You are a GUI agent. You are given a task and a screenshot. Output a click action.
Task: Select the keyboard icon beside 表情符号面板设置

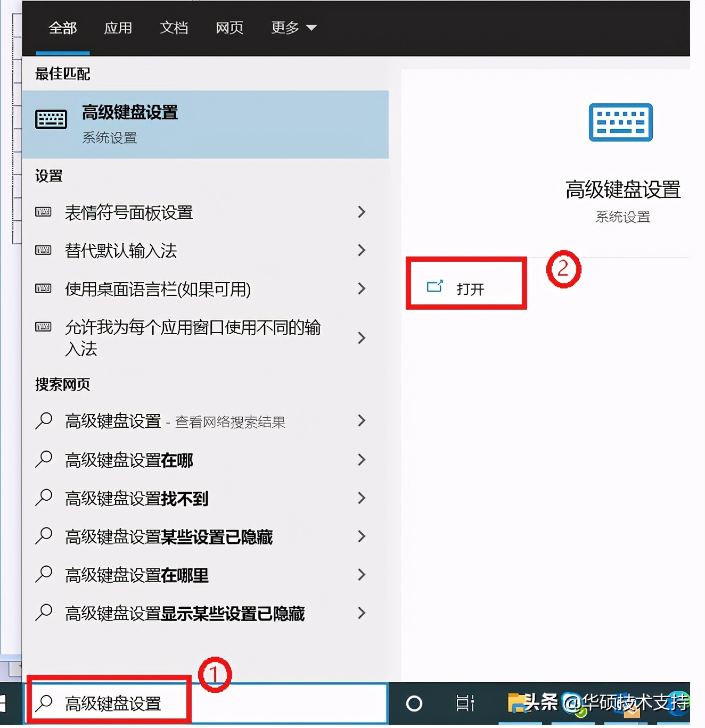[x=42, y=212]
